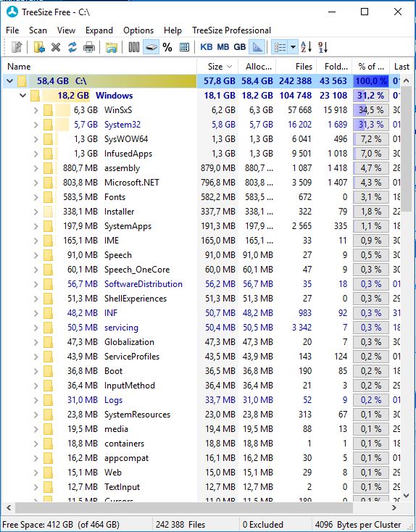Expand the System32 folder
Screen dimensions: 416x532
pos(36,125)
